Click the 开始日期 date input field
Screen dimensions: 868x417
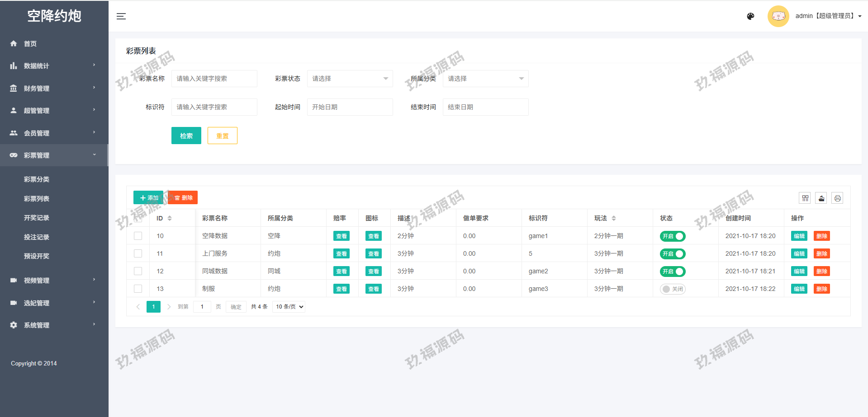[x=350, y=107]
